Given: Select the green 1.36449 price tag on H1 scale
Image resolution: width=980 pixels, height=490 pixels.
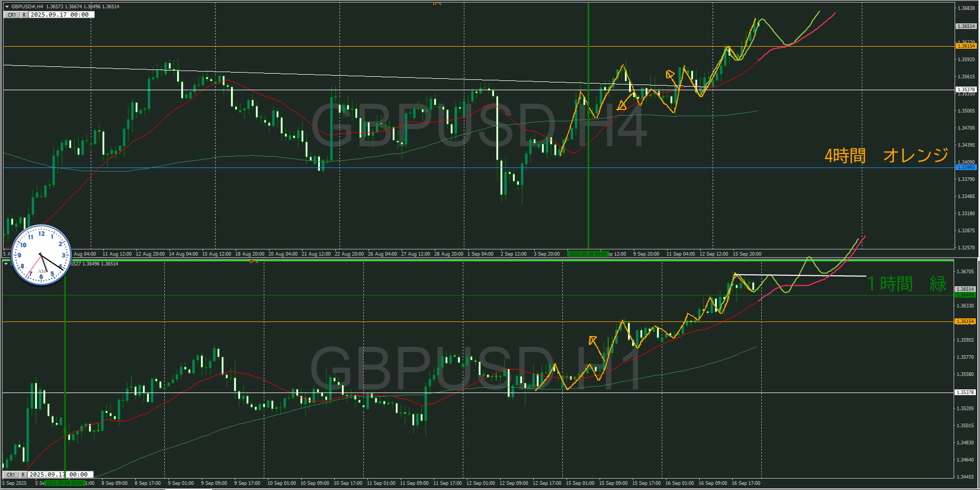Looking at the screenshot, I should pos(965,295).
